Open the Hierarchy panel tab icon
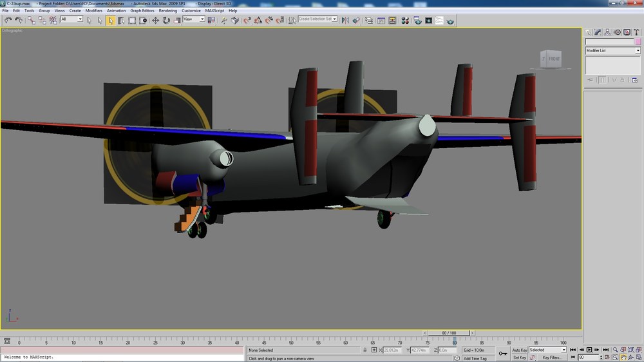Viewport: 644px width, 362px height. click(x=607, y=32)
